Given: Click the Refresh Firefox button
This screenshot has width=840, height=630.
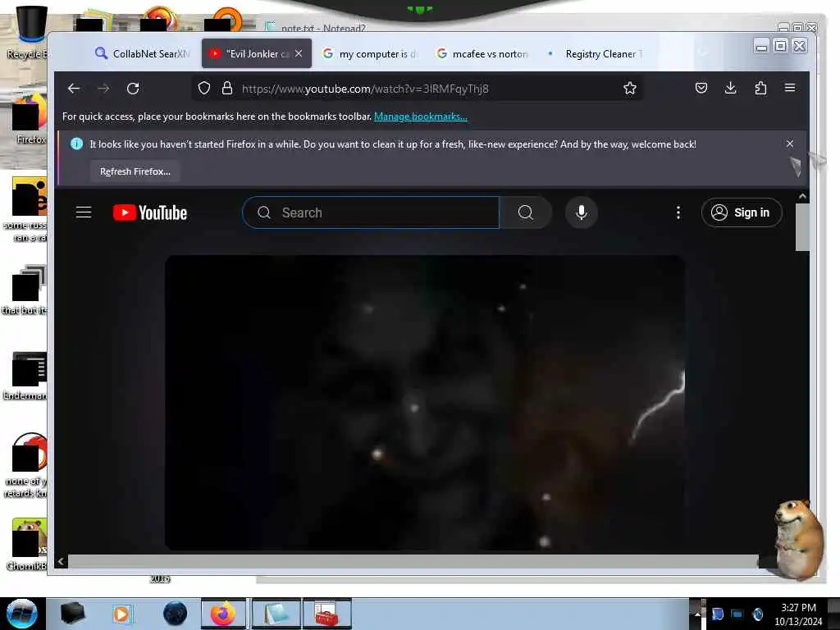Looking at the screenshot, I should 135,171.
